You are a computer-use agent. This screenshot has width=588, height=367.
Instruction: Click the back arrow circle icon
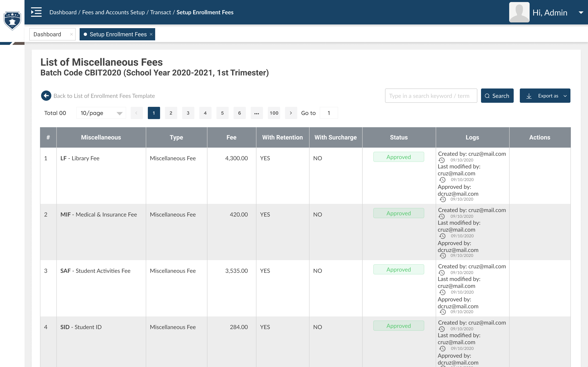coord(46,96)
